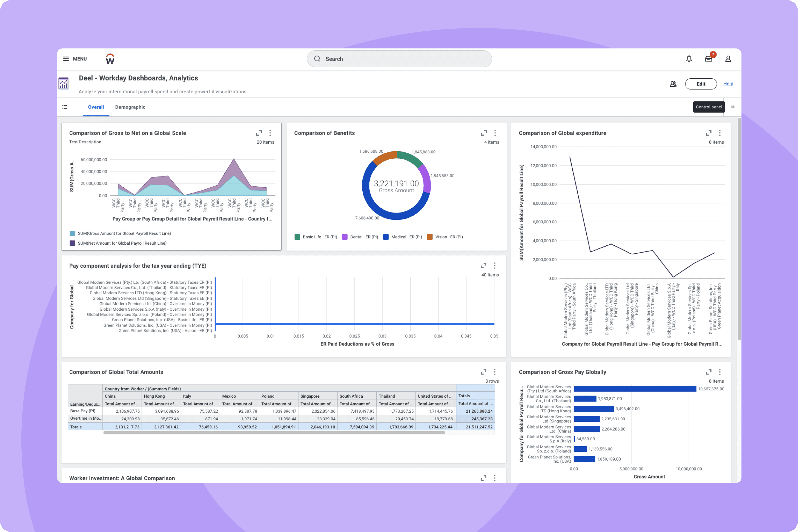Open the inbox with 7 unread items
The height and width of the screenshot is (532, 798).
pos(708,59)
